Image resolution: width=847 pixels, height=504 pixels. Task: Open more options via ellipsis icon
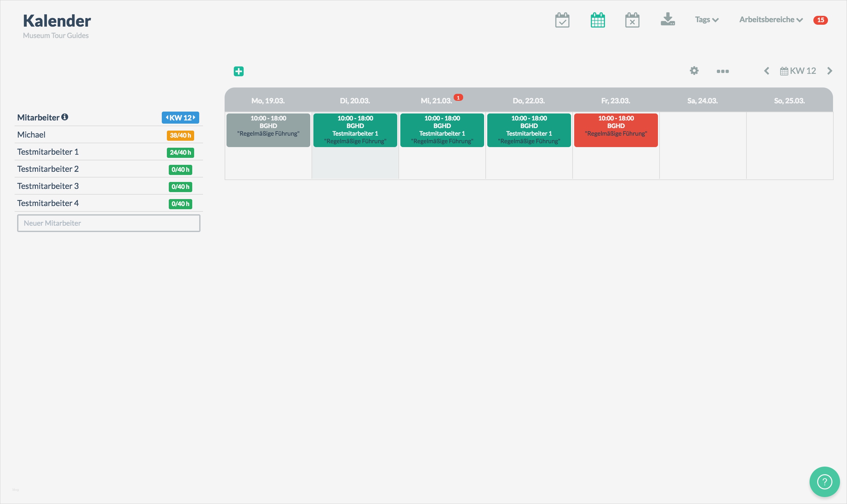pyautogui.click(x=723, y=71)
